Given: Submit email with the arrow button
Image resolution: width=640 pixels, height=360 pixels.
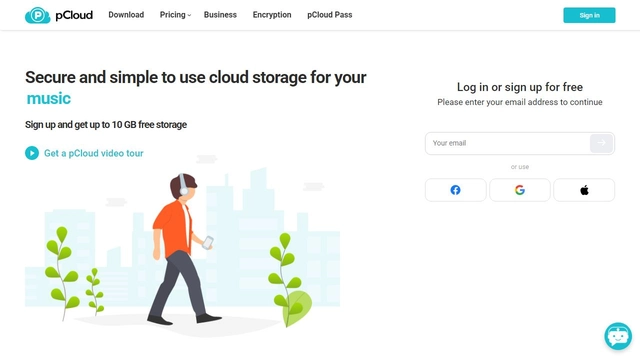Looking at the screenshot, I should pyautogui.click(x=601, y=143).
